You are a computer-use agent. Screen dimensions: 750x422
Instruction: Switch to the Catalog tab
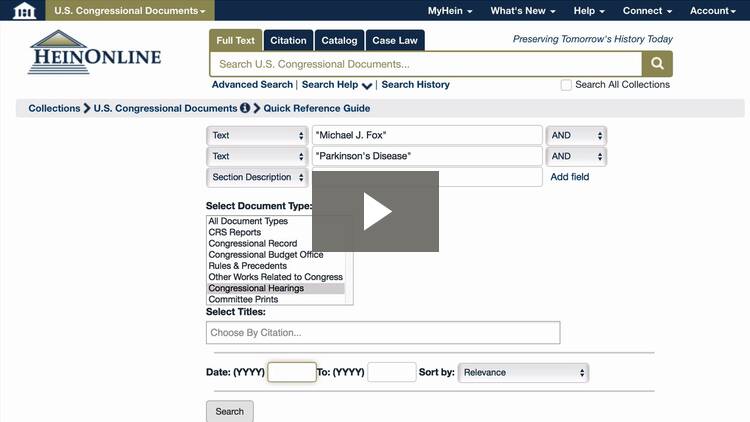[x=339, y=41]
